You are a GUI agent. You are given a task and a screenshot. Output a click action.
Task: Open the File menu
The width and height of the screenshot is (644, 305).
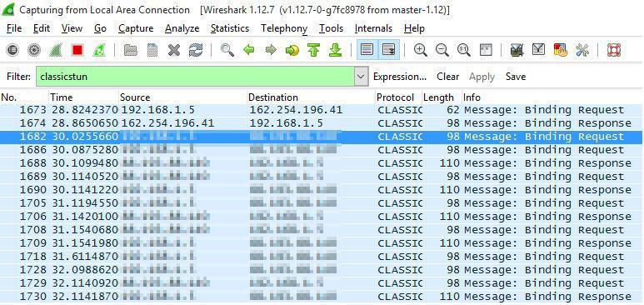coord(14,28)
